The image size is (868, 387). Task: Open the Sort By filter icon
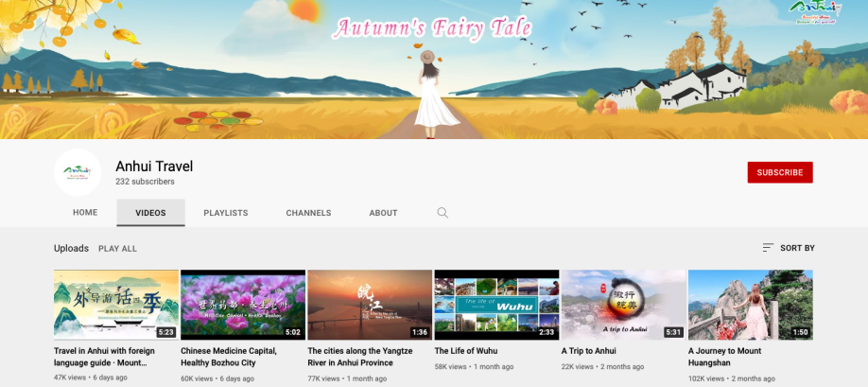pos(768,248)
